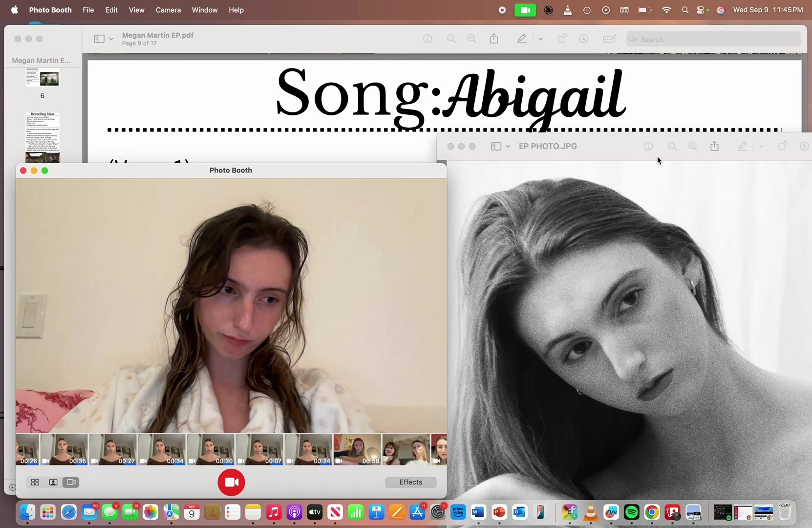Image resolution: width=812 pixels, height=528 pixels.
Task: Zoom in on the EP PHOTO.JPG image
Action: pos(693,146)
